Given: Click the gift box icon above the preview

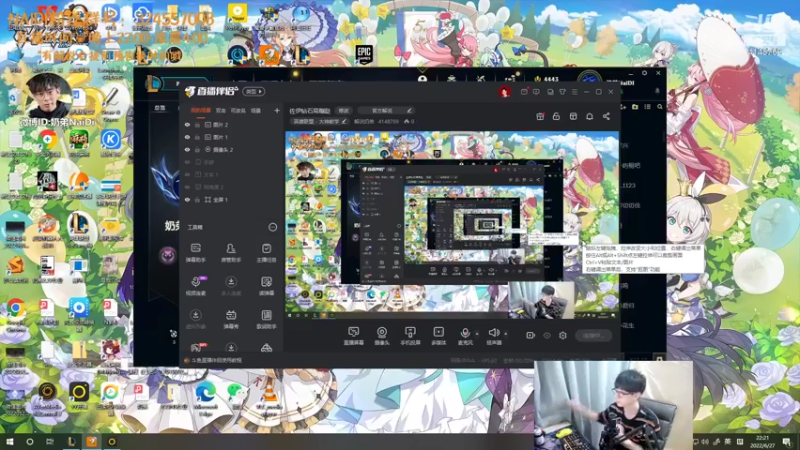Looking at the screenshot, I should tap(540, 116).
